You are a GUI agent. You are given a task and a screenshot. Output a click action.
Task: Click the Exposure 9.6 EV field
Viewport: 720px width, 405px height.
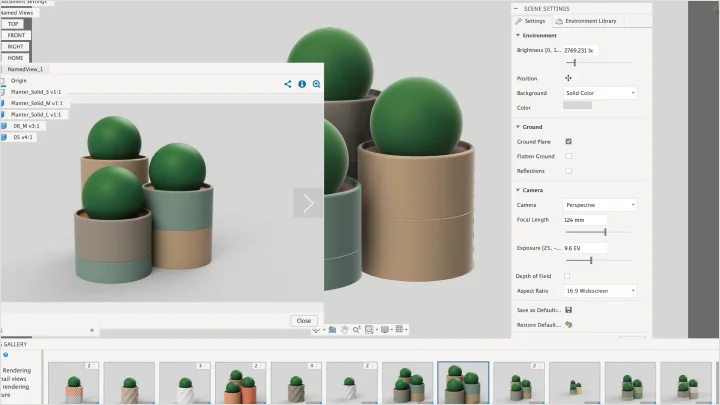tap(585, 248)
